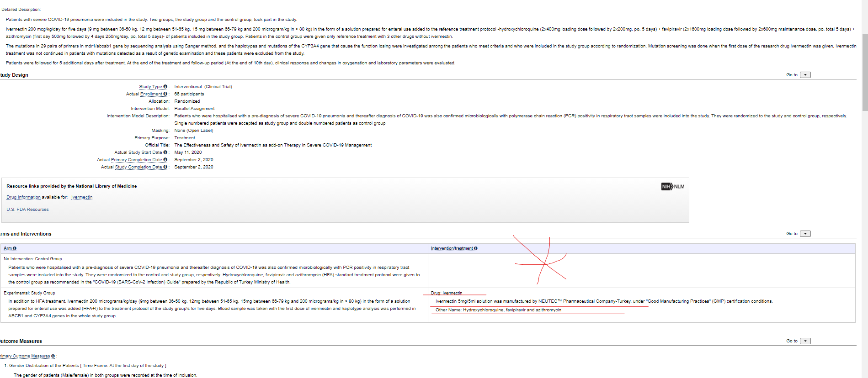Viewport: 868px width, 378px height.
Task: Click the Arm column header link
Action: [8, 248]
